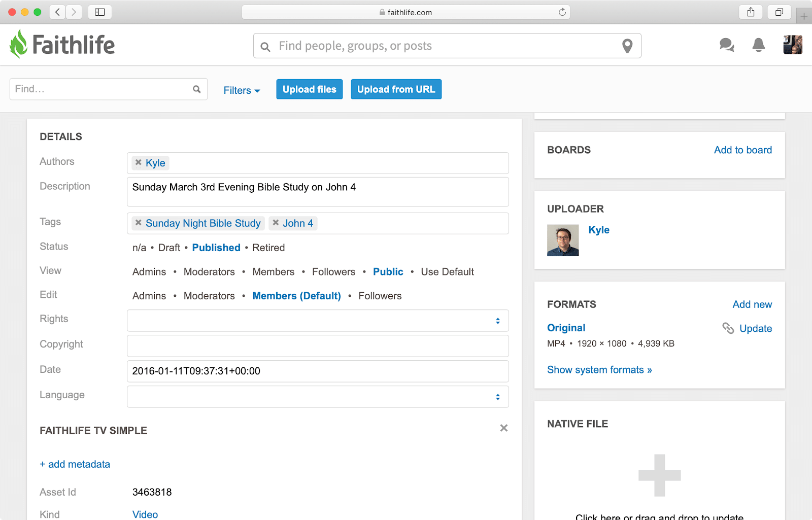Image resolution: width=812 pixels, height=520 pixels.
Task: Set View permission to Admins
Action: (x=149, y=272)
